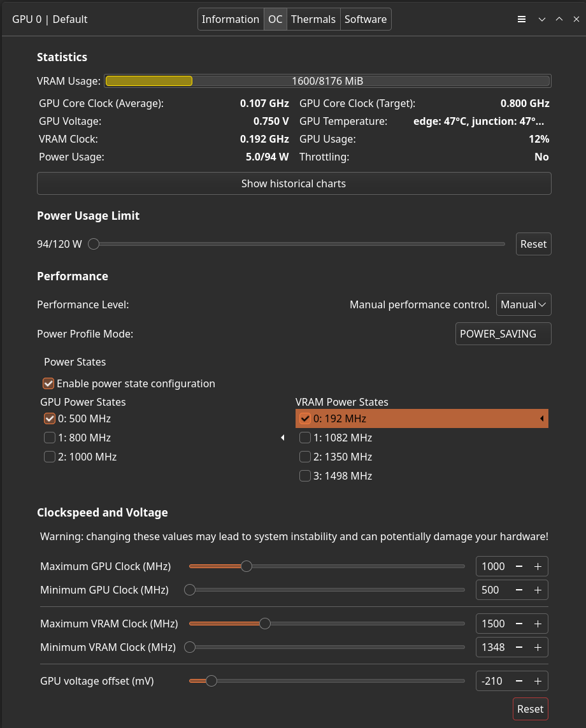This screenshot has height=728, width=586.
Task: Disable power state configuration
Action: click(x=48, y=383)
